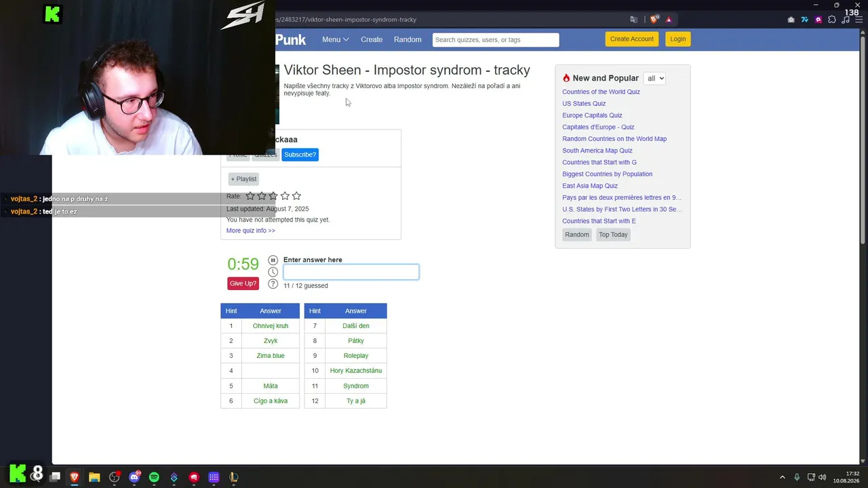
Task: Open the Extensions puzzle piece menu
Action: 832,20
